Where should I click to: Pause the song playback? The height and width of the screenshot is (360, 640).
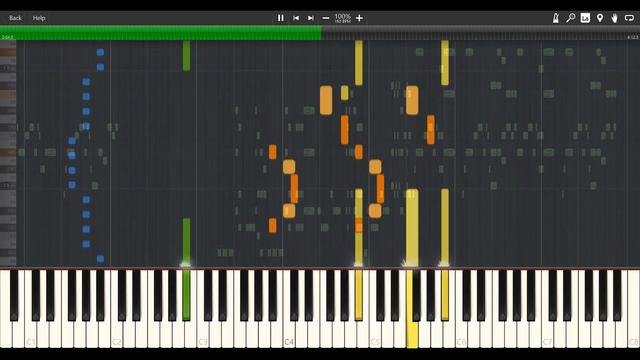(x=280, y=18)
